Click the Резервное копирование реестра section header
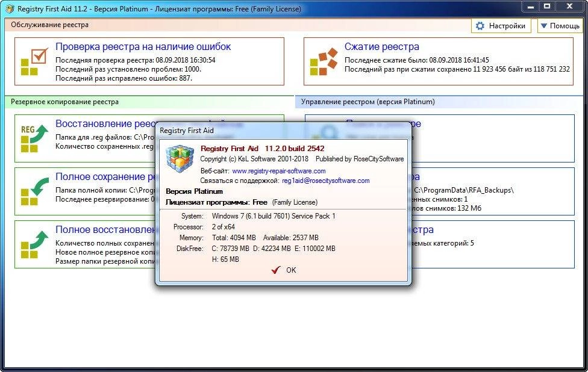The width and height of the screenshot is (588, 372). click(x=64, y=102)
